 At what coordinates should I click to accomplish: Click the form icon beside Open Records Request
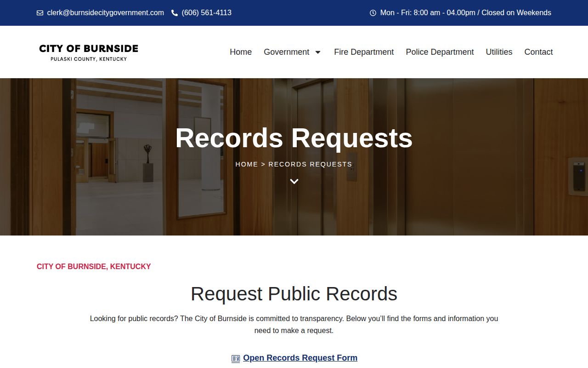click(x=236, y=358)
